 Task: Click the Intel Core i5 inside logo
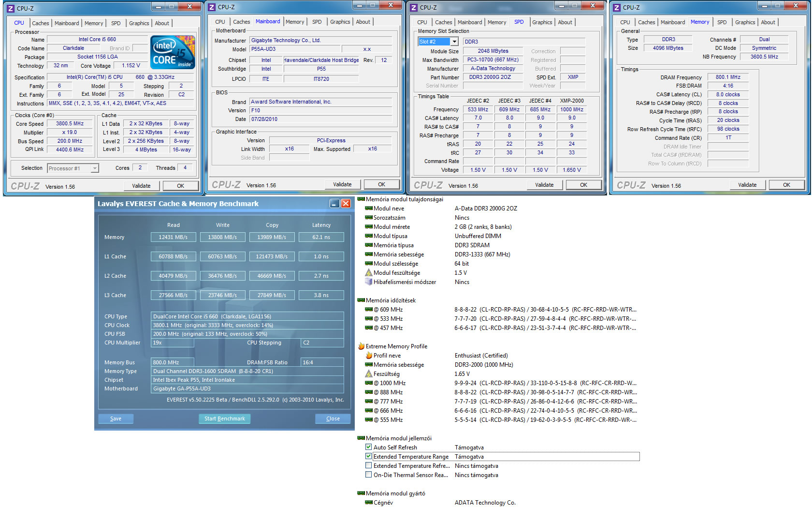173,52
